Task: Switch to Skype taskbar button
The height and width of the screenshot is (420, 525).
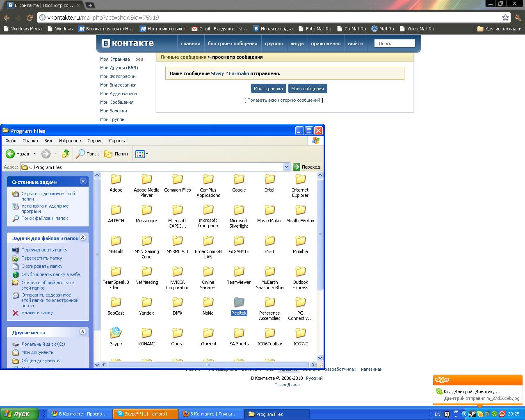Action: 146,414
